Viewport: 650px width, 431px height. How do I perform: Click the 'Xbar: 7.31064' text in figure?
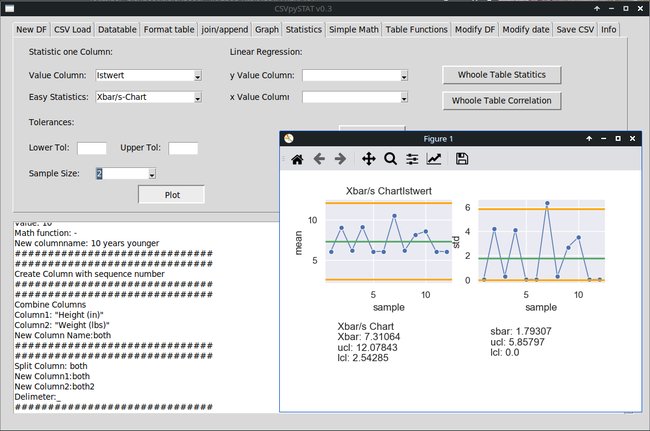coord(369,337)
